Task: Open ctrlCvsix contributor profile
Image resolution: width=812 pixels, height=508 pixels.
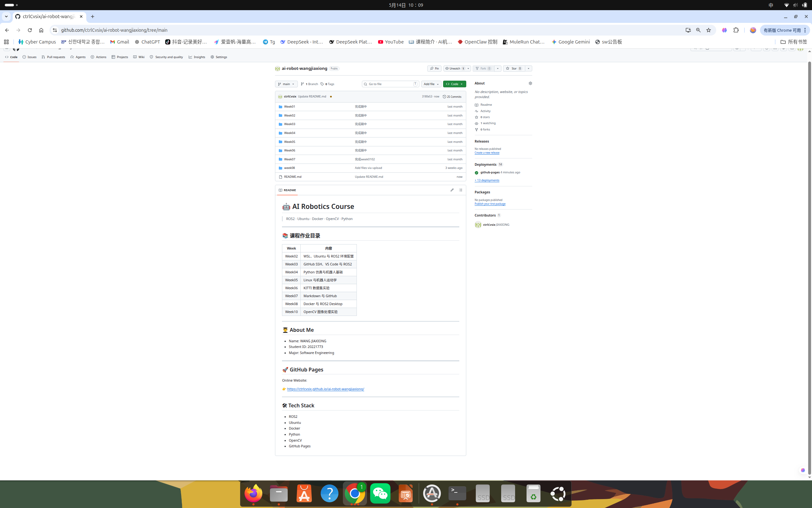Action: pyautogui.click(x=489, y=225)
